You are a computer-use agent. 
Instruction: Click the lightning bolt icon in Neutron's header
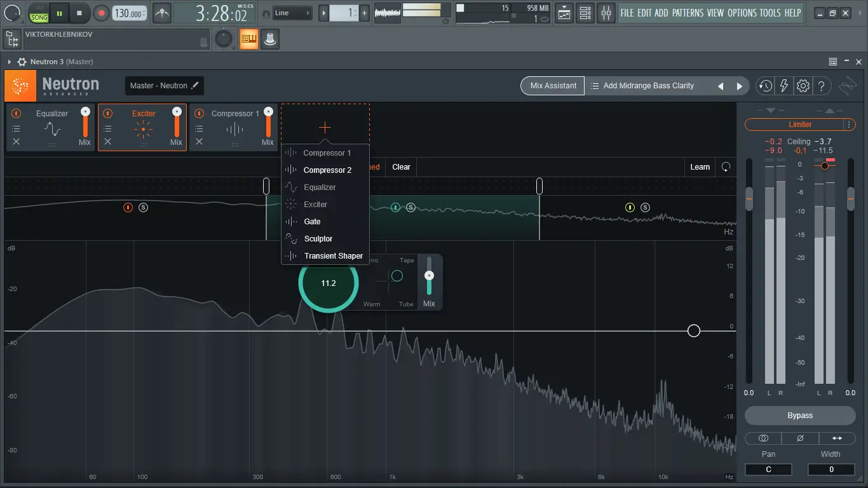783,85
